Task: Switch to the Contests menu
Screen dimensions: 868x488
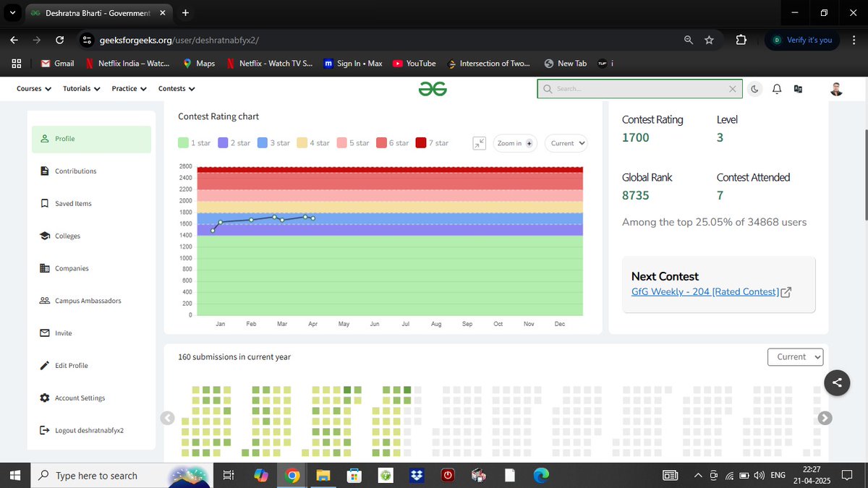Action: 176,88
